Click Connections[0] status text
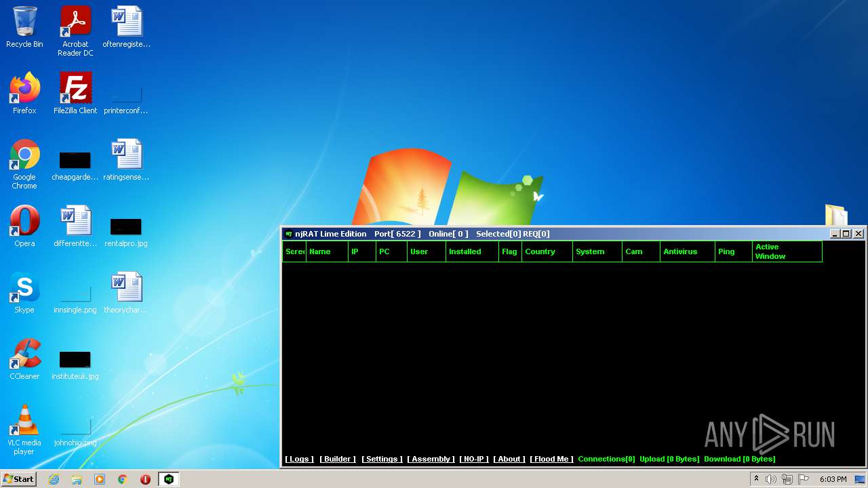The height and width of the screenshot is (488, 868). (x=606, y=459)
